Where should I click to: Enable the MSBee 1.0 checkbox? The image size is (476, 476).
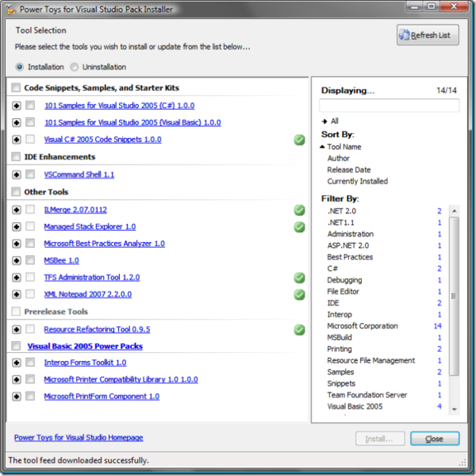(30, 260)
